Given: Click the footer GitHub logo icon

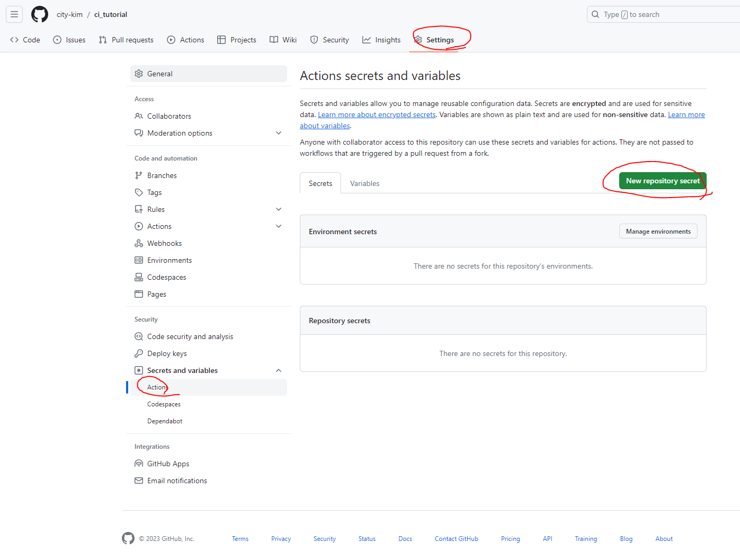Looking at the screenshot, I should coord(128,538).
